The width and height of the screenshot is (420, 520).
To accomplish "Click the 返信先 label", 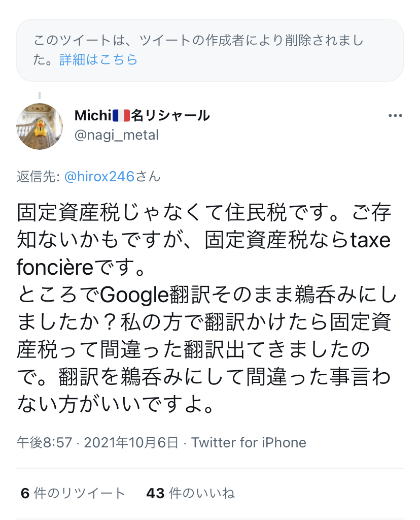I will (38, 177).
